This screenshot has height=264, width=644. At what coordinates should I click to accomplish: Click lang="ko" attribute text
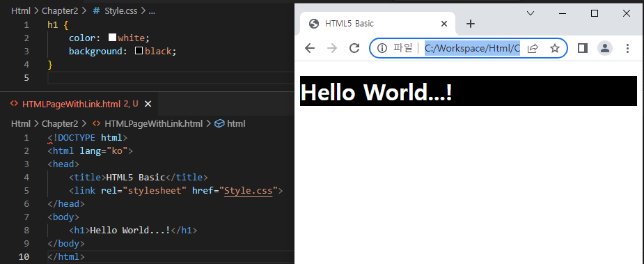click(x=104, y=151)
